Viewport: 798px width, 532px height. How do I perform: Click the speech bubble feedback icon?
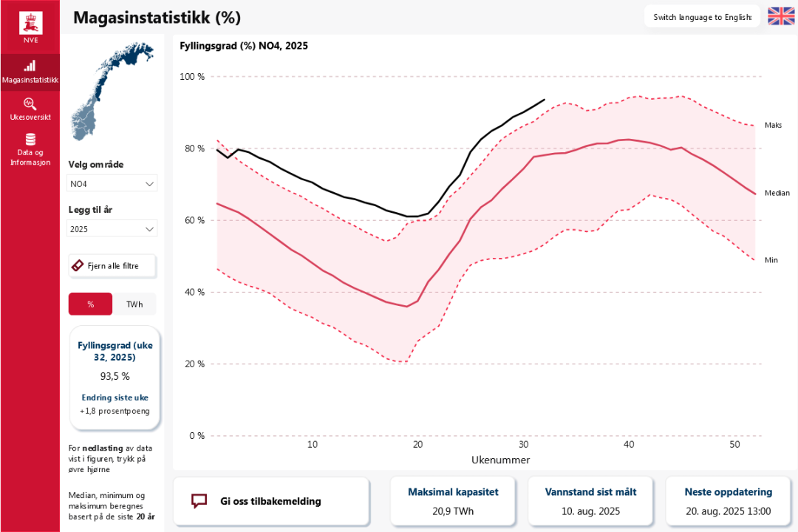click(199, 501)
